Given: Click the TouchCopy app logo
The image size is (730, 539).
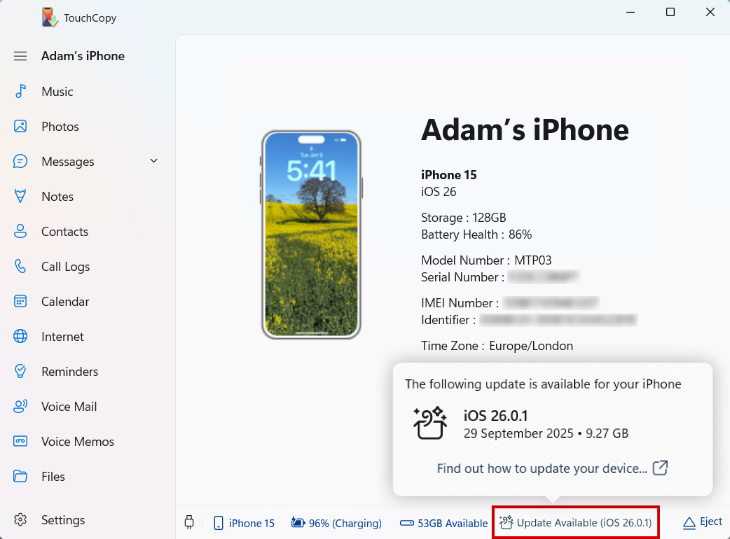Looking at the screenshot, I should pos(49,18).
